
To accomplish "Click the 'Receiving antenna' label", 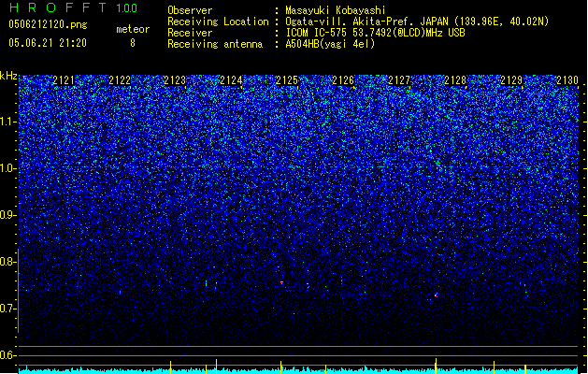I will [215, 44].
